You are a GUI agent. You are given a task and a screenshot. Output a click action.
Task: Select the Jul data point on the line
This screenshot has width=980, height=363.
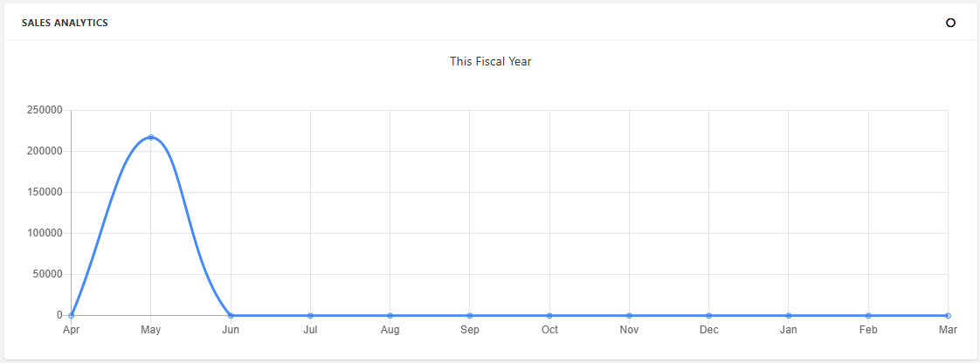pyautogui.click(x=310, y=315)
